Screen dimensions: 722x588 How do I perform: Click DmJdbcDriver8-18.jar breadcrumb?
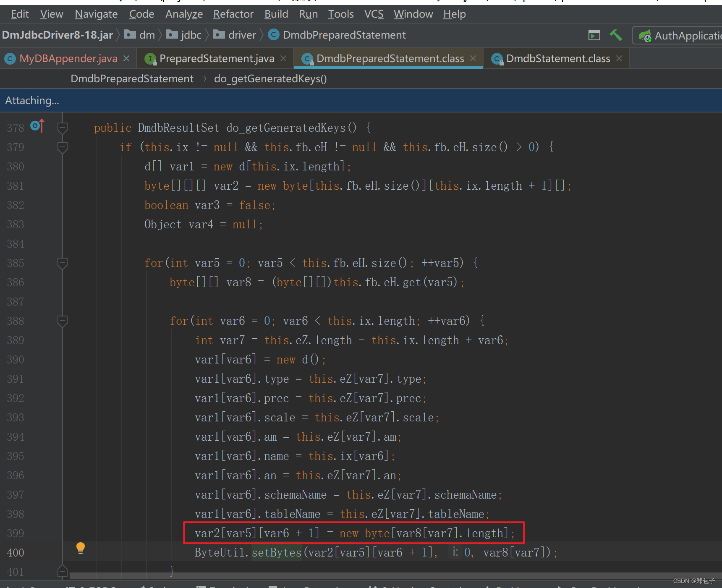(58, 35)
